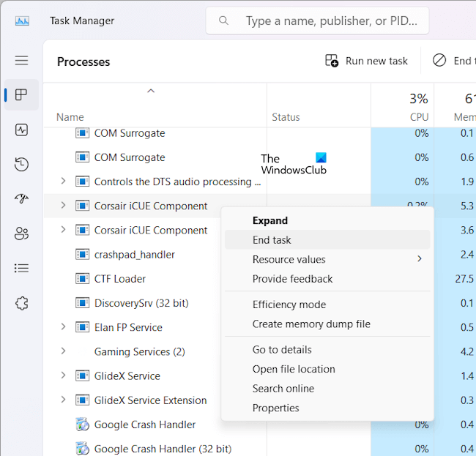Sort processes by the Name column header
The image size is (476, 456).
[x=70, y=117]
